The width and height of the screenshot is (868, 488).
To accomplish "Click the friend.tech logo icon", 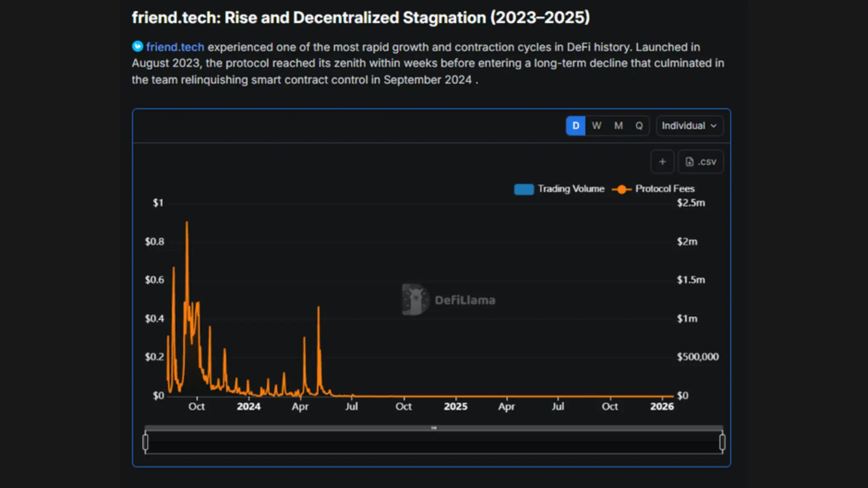I will pos(137,46).
